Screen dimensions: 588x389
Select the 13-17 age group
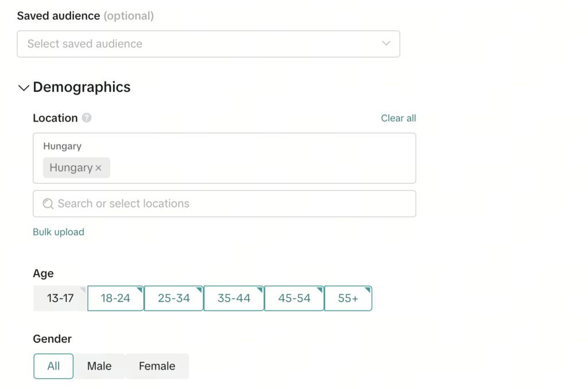(60, 298)
